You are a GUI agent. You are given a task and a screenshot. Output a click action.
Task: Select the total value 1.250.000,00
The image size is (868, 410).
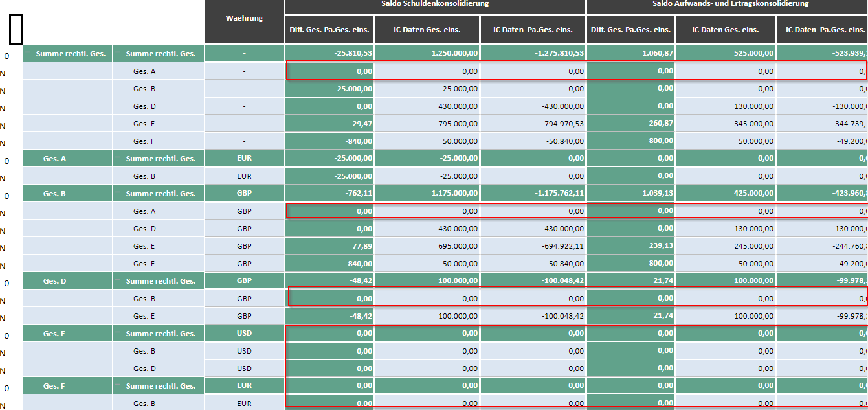coord(427,53)
